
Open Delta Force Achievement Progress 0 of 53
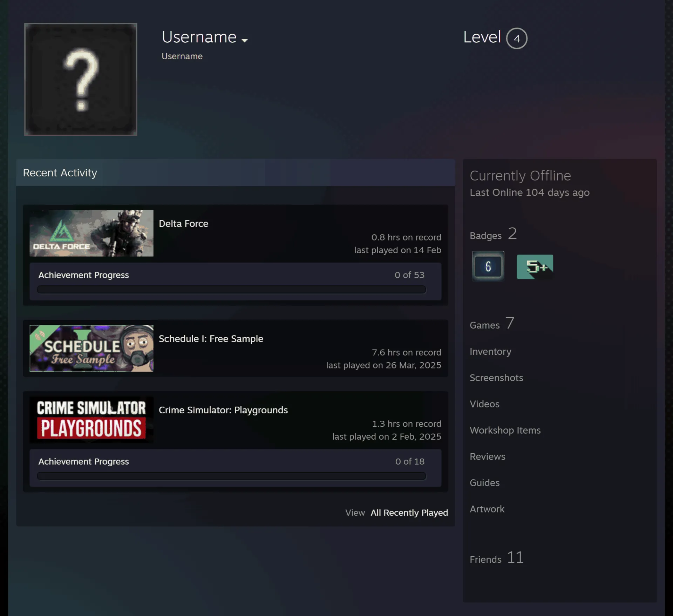(236, 282)
